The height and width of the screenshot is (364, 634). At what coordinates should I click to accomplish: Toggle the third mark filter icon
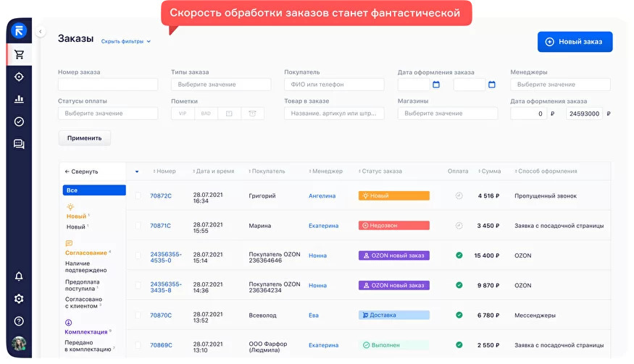pos(229,114)
